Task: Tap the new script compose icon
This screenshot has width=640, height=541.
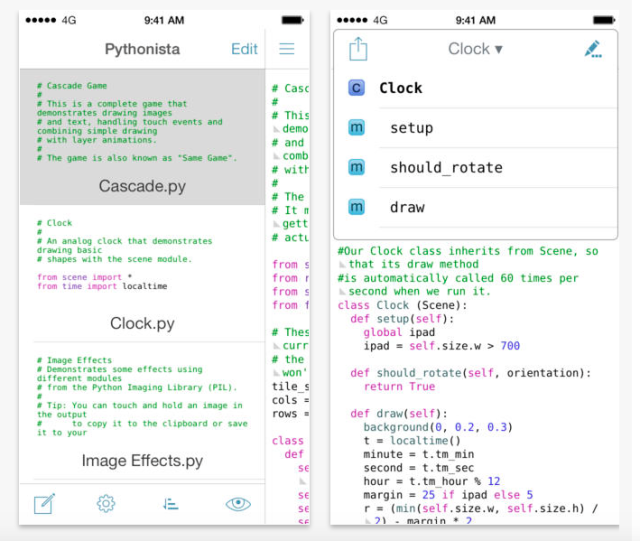Action: (44, 504)
